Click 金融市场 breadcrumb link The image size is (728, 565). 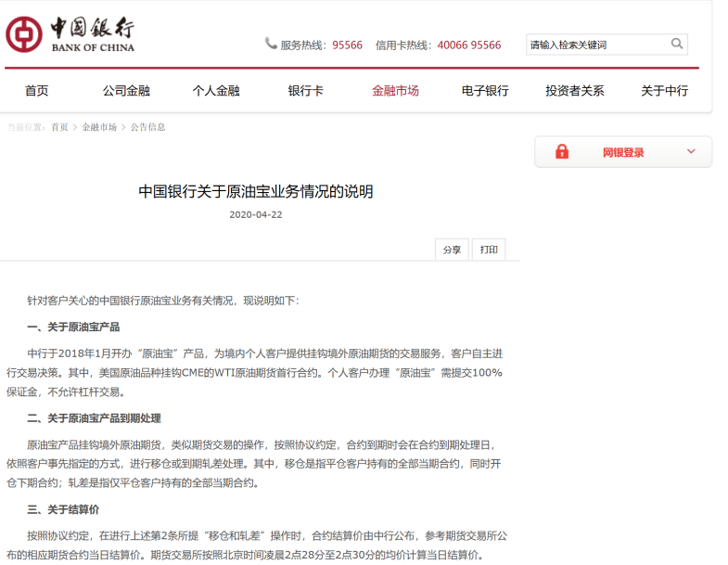[x=99, y=127]
